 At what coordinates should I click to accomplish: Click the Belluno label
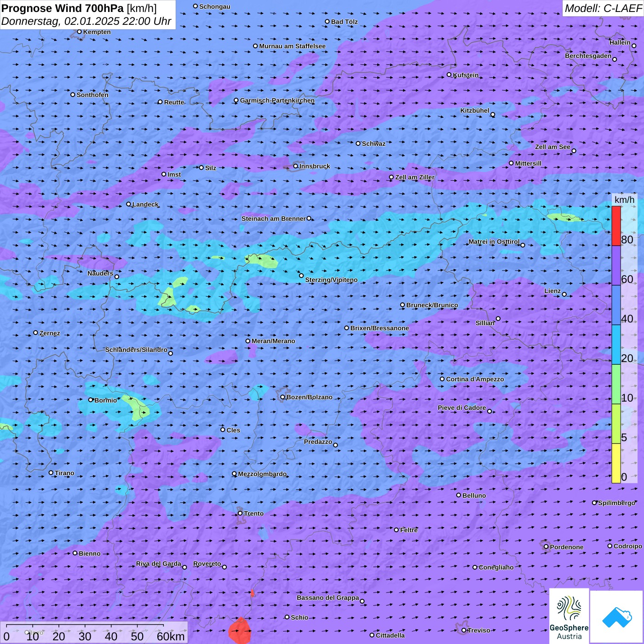click(x=474, y=495)
